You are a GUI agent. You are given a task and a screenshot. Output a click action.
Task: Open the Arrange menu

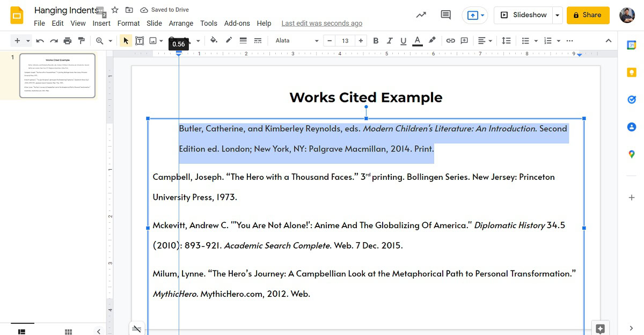click(x=181, y=23)
